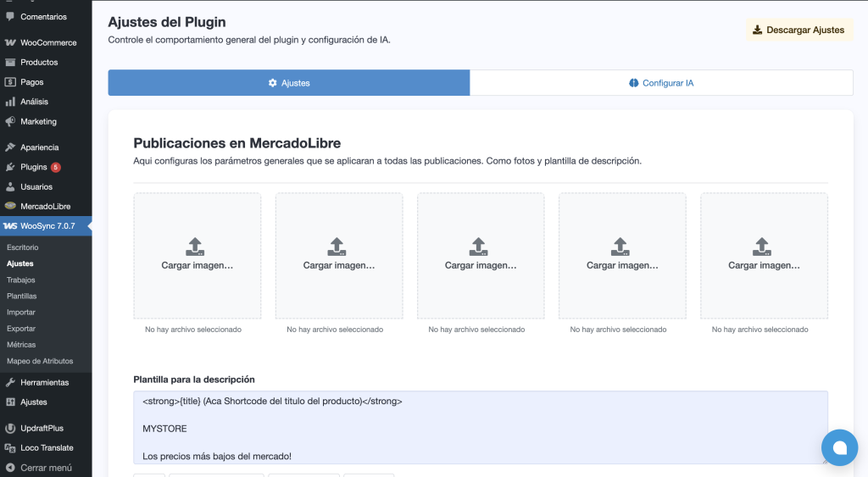Click the sidebar Ajustes sliders icon

(10, 402)
